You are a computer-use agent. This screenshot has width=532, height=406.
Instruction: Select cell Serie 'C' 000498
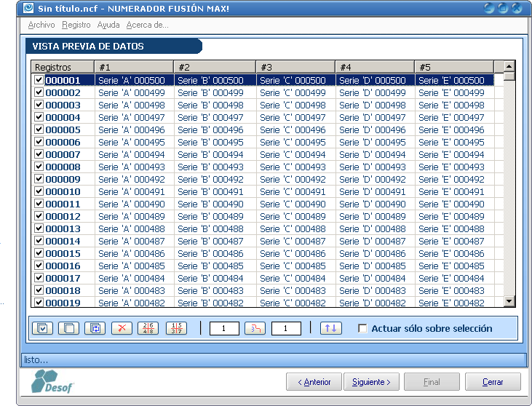[295, 106]
